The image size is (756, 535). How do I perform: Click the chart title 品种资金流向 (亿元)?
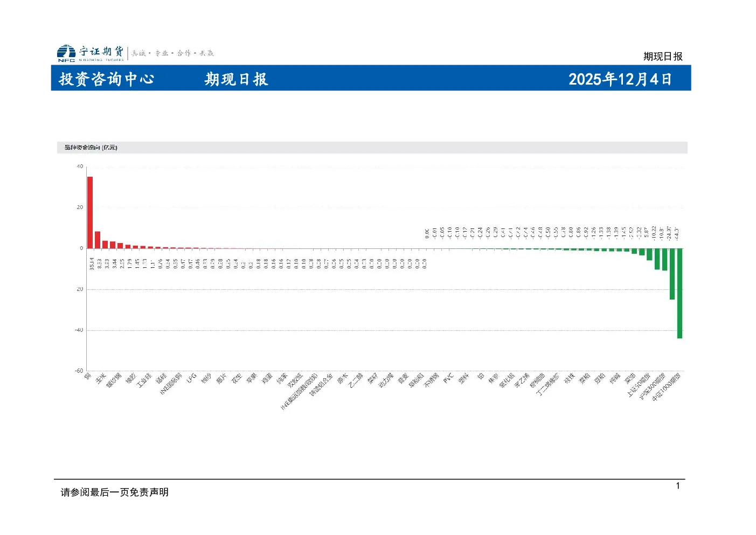(x=91, y=148)
